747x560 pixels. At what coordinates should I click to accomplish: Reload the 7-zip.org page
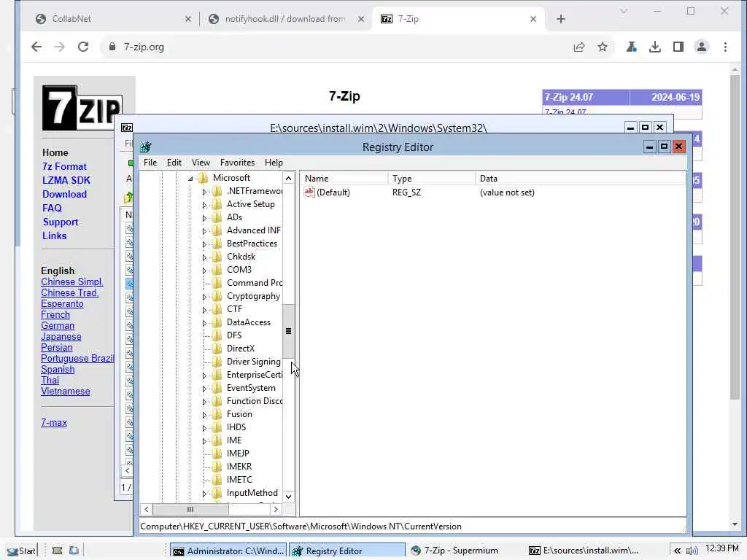83,47
